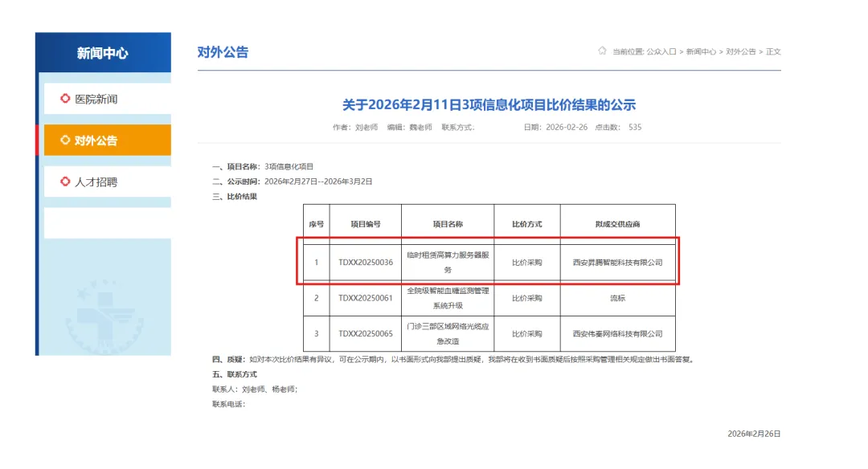Click the 对外公告 section heading
The height and width of the screenshot is (469, 868).
tap(223, 52)
